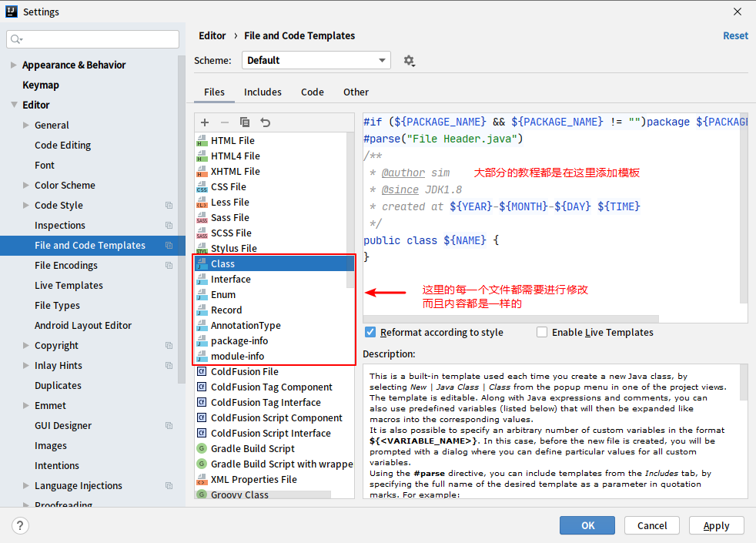The width and height of the screenshot is (756, 543).
Task: Enable the Live Templates checkbox
Action: (542, 332)
